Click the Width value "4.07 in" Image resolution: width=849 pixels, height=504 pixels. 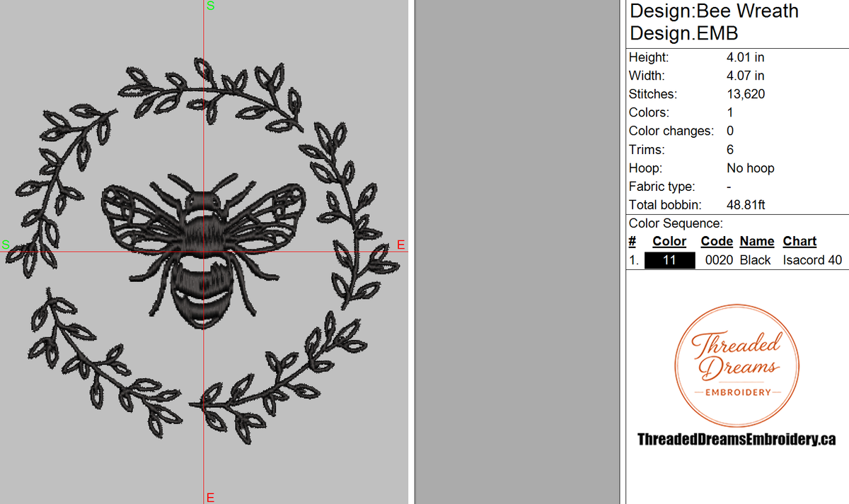(745, 76)
